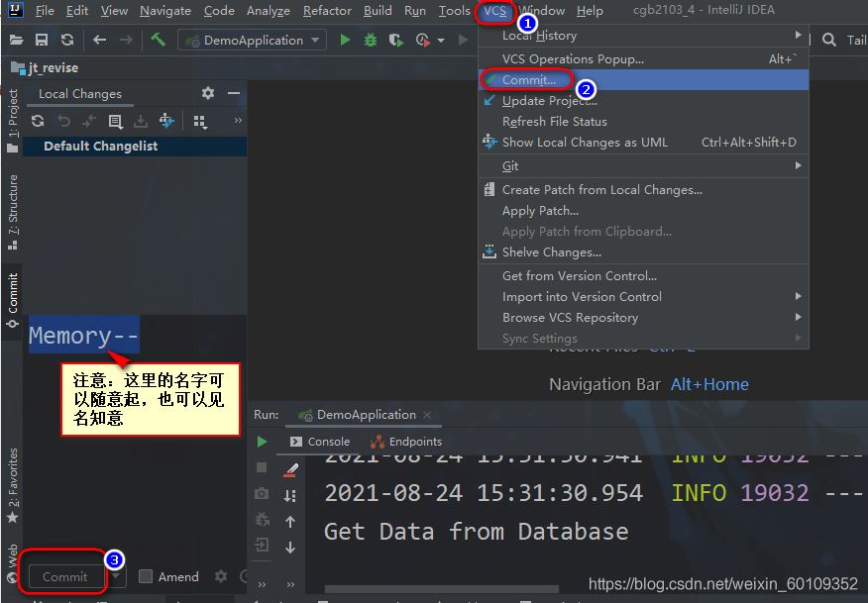The height and width of the screenshot is (603, 868).
Task: Click the Synchronize icon in main toolbar
Action: click(x=67, y=40)
